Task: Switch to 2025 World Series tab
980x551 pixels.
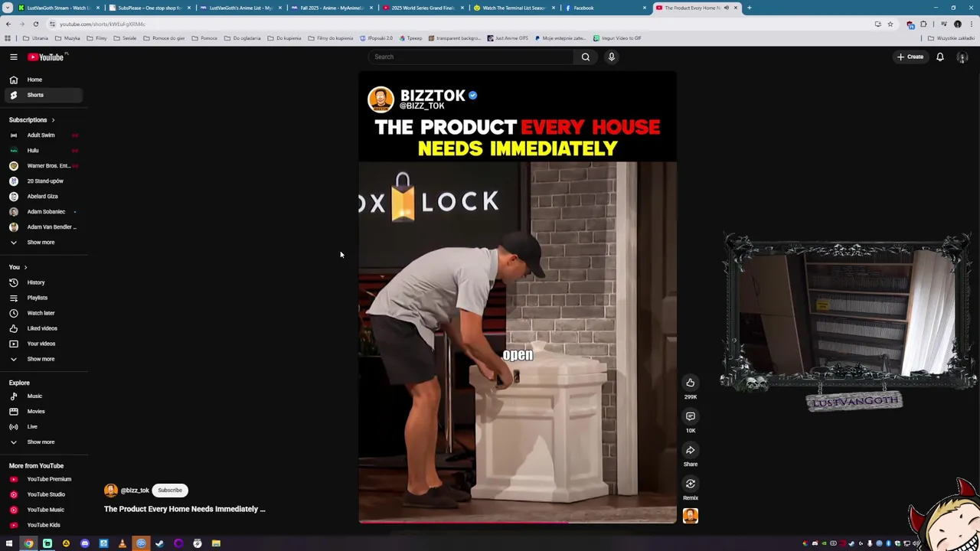Action: click(x=423, y=8)
